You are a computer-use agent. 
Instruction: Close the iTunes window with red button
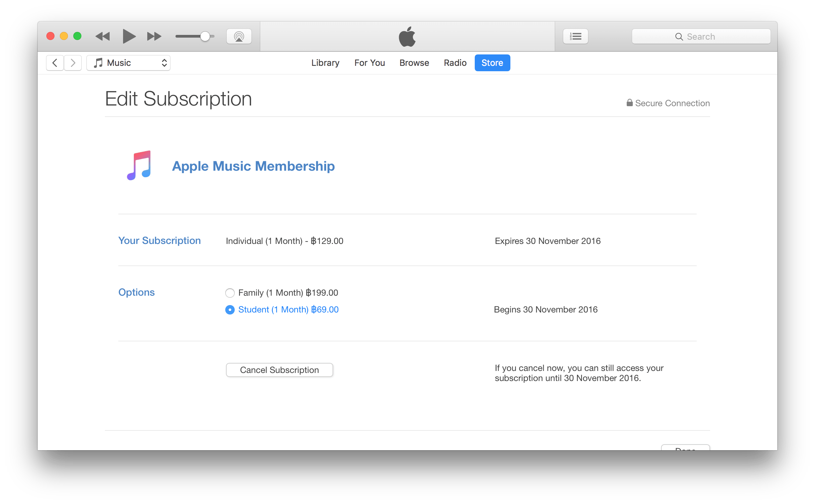point(50,36)
